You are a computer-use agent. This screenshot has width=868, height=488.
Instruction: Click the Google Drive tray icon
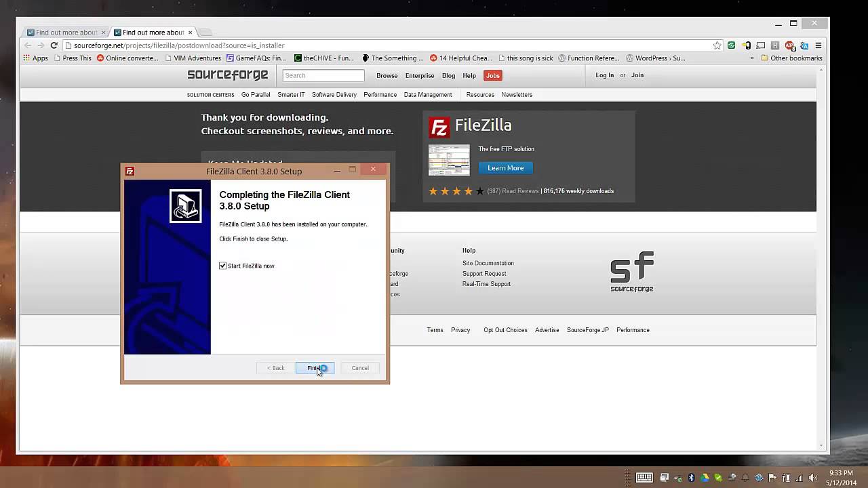coord(705,477)
